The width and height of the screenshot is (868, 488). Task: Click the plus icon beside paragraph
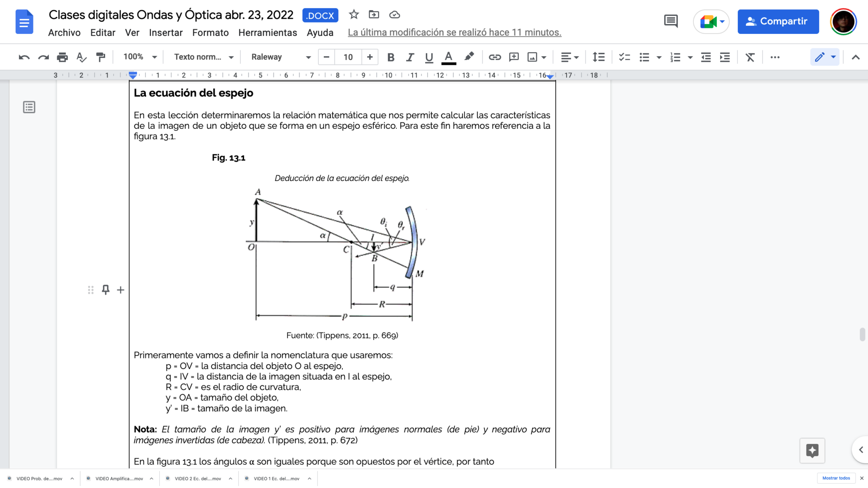121,290
